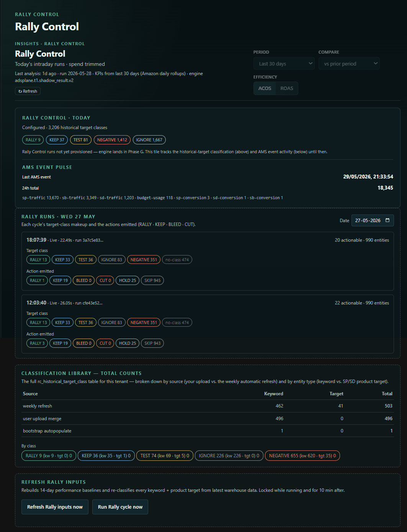Image resolution: width=407 pixels, height=532 pixels.
Task: Click weekly refresh keyword value 462
Action: [x=280, y=406]
